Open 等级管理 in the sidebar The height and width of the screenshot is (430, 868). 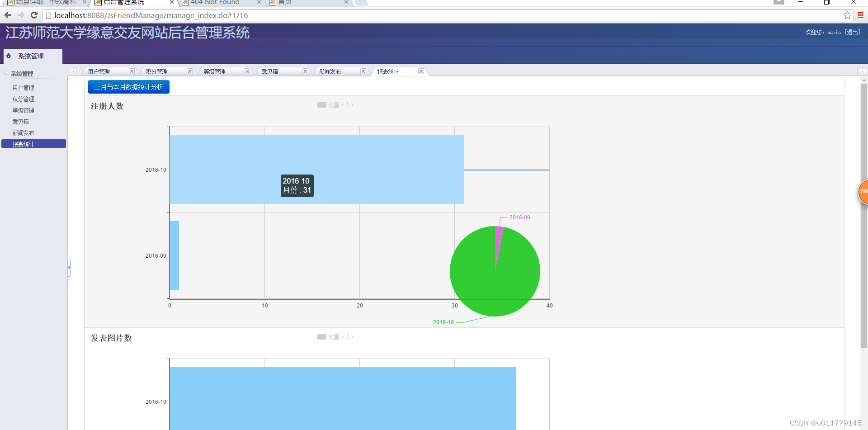click(x=23, y=110)
